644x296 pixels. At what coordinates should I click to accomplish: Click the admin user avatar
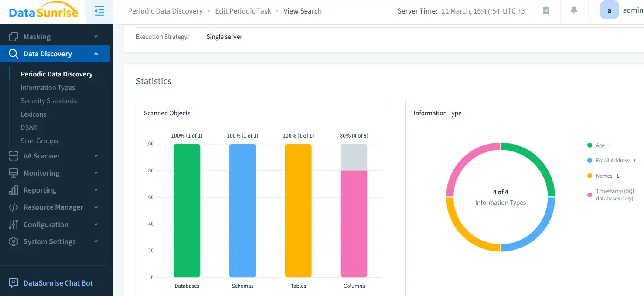coord(609,10)
